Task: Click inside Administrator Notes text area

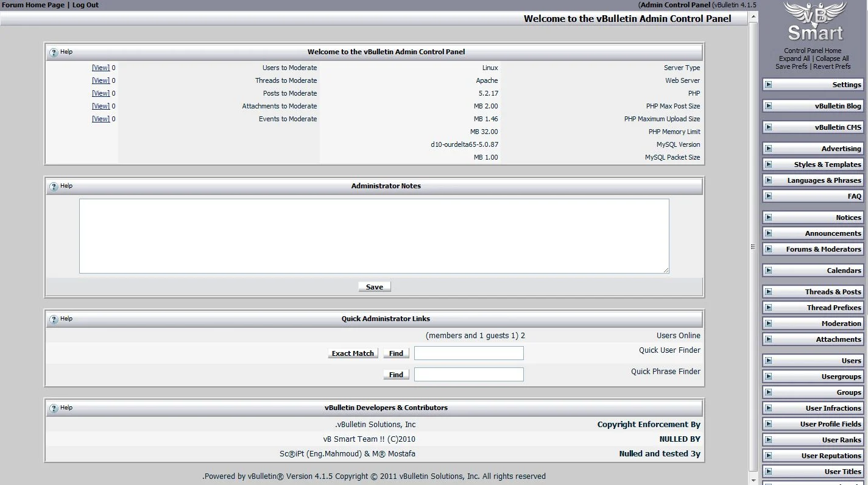Action: 374,236
